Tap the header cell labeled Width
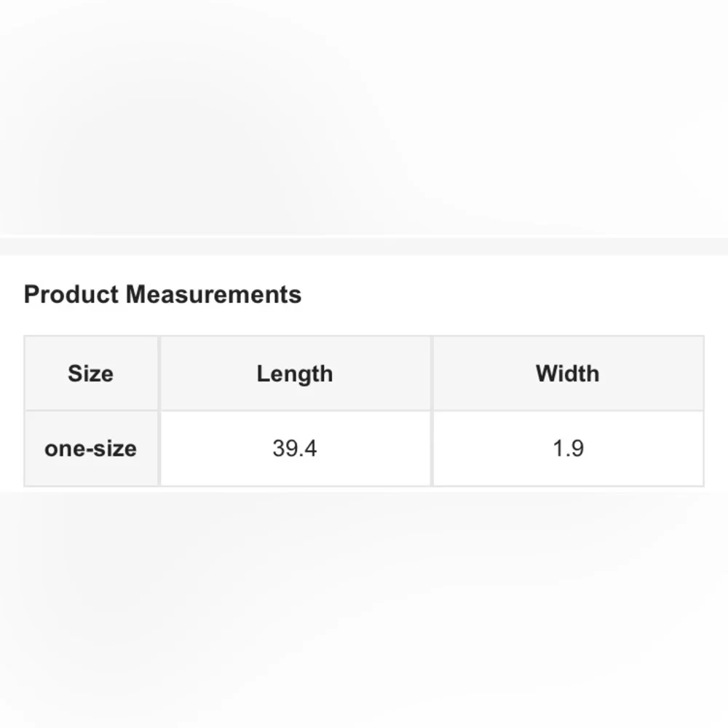This screenshot has width=728, height=728. click(569, 373)
